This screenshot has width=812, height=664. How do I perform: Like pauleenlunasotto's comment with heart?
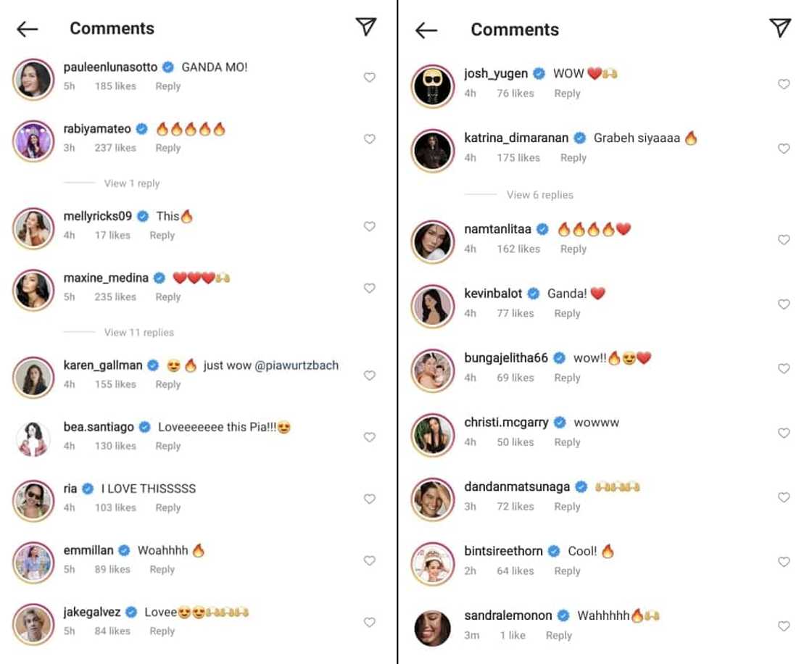[370, 78]
